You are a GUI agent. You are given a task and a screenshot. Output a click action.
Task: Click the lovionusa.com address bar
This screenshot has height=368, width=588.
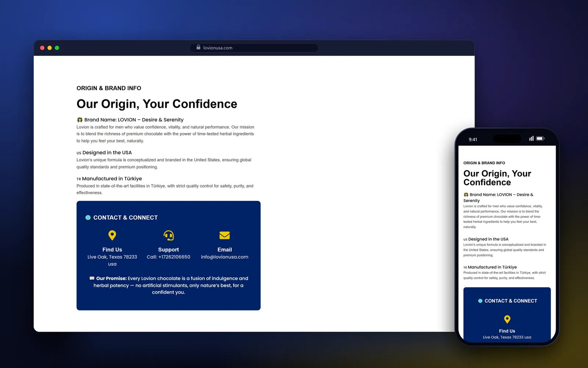click(254, 48)
